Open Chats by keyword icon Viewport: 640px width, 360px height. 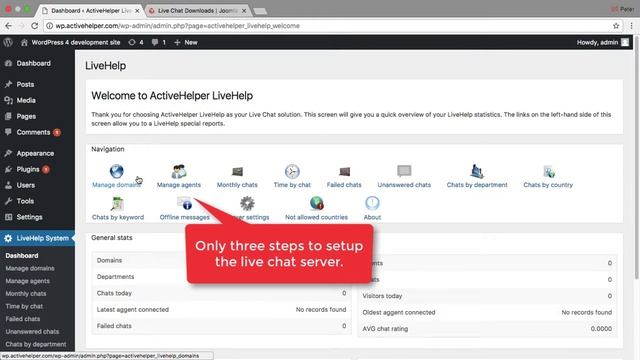click(118, 203)
